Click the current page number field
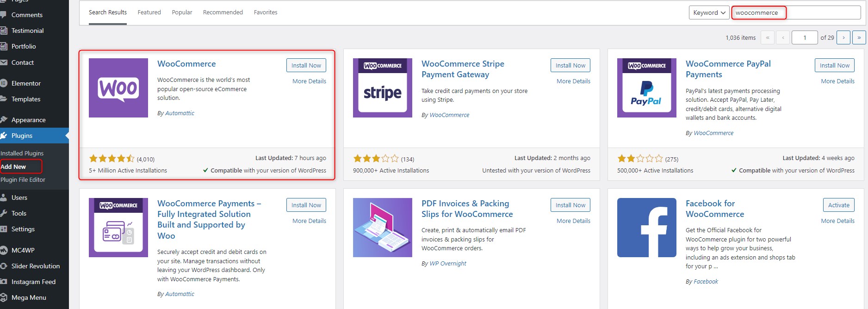The height and width of the screenshot is (309, 868). [805, 37]
